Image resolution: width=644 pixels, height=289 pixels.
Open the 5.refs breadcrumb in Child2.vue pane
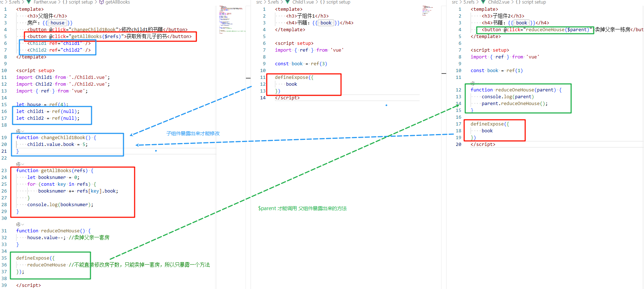coord(469,2)
